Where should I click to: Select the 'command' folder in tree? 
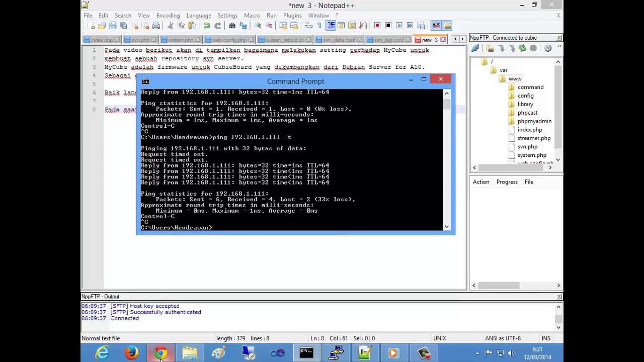530,87
